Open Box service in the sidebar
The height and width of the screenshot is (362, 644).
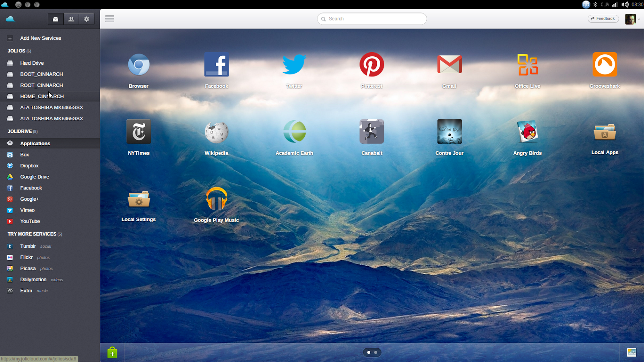[50, 155]
